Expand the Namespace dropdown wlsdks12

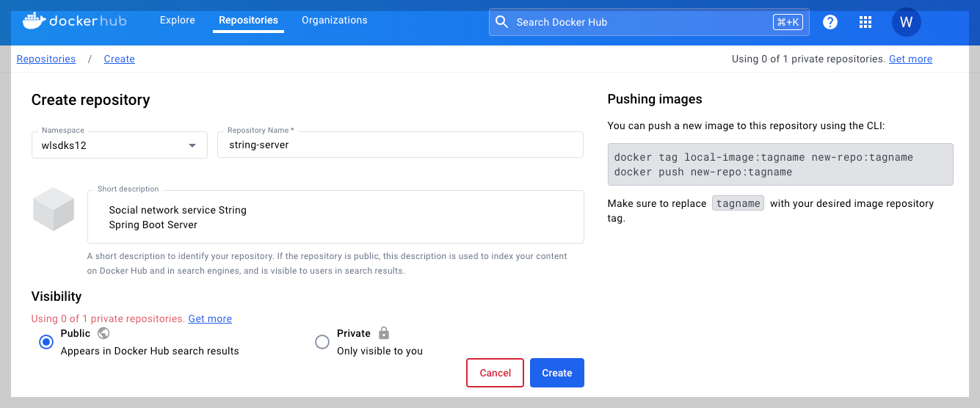tap(120, 145)
